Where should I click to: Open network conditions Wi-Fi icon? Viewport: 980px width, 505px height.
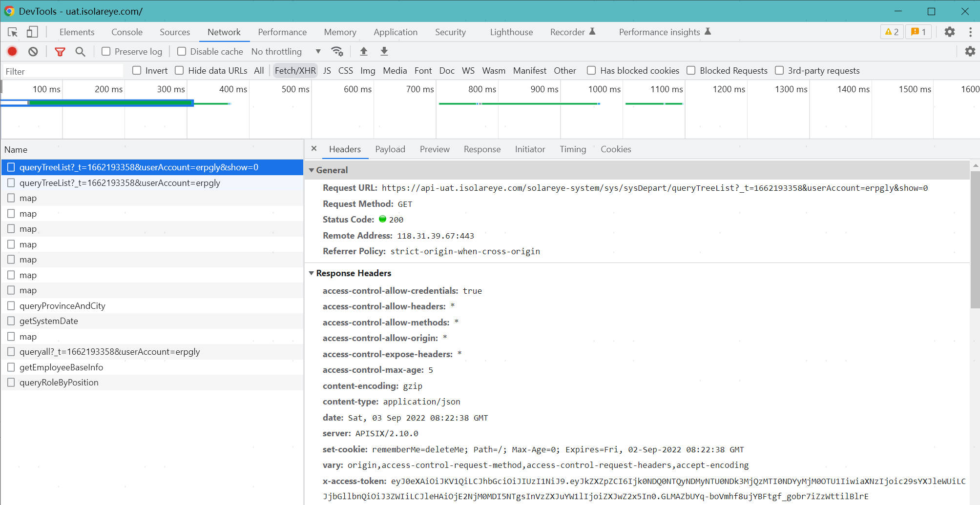337,51
